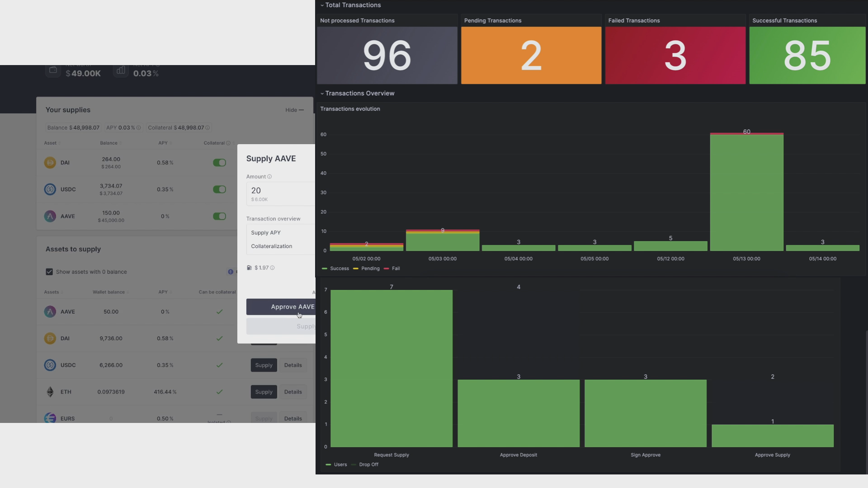868x488 pixels.
Task: Click the AAVE icon in Assets to supply
Action: coord(50,312)
